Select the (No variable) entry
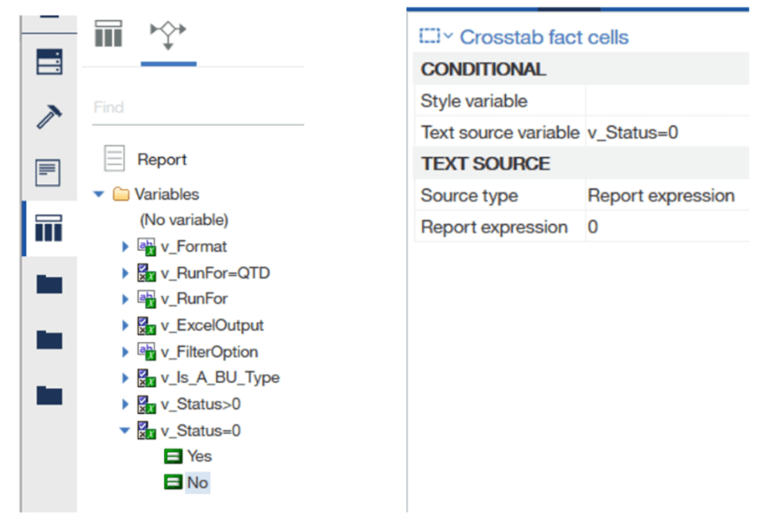The image size is (763, 532). [x=184, y=220]
